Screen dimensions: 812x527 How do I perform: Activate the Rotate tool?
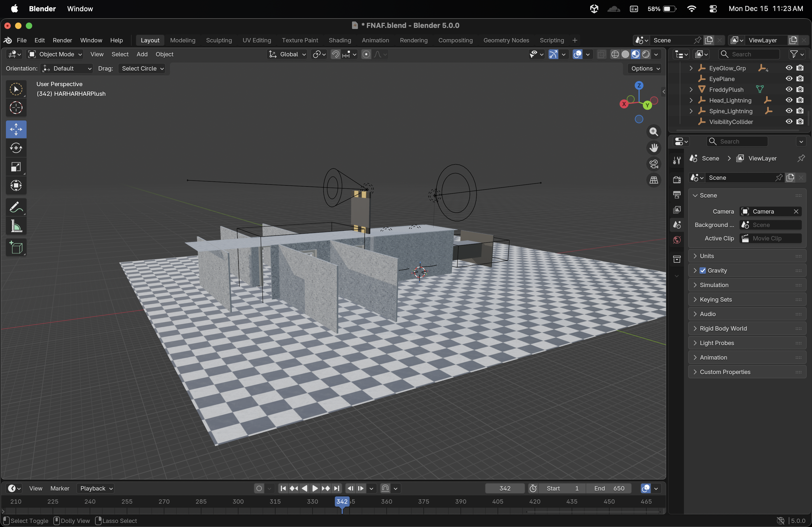tap(16, 148)
